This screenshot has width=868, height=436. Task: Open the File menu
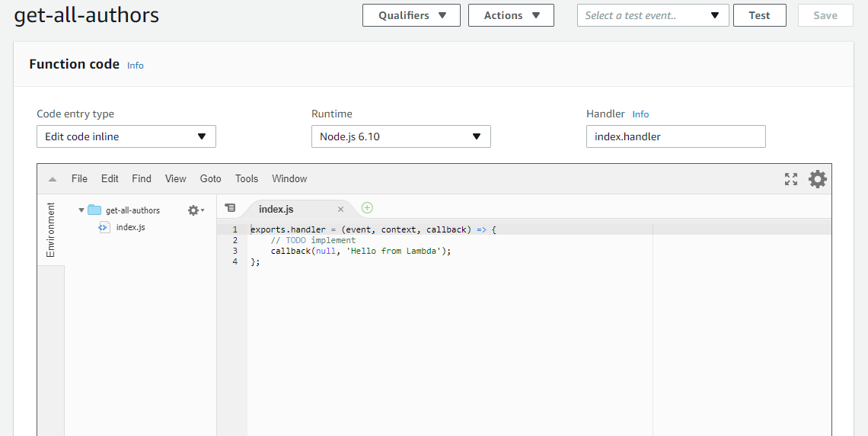coord(79,178)
